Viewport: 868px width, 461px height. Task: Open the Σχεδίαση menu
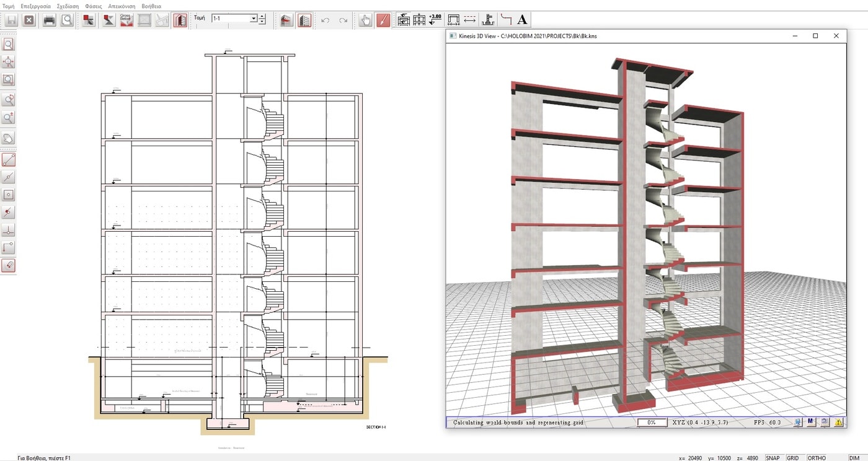click(68, 6)
